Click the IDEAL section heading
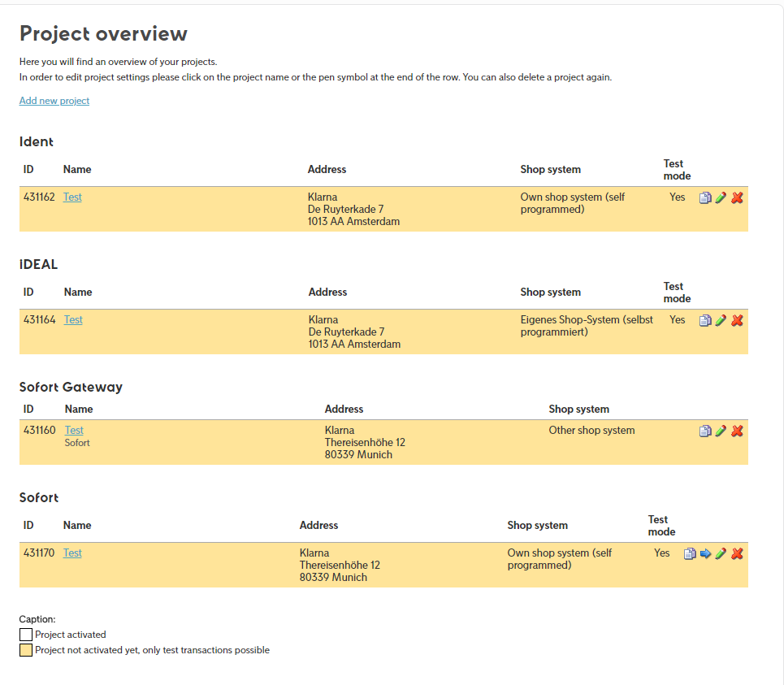 pyautogui.click(x=38, y=264)
